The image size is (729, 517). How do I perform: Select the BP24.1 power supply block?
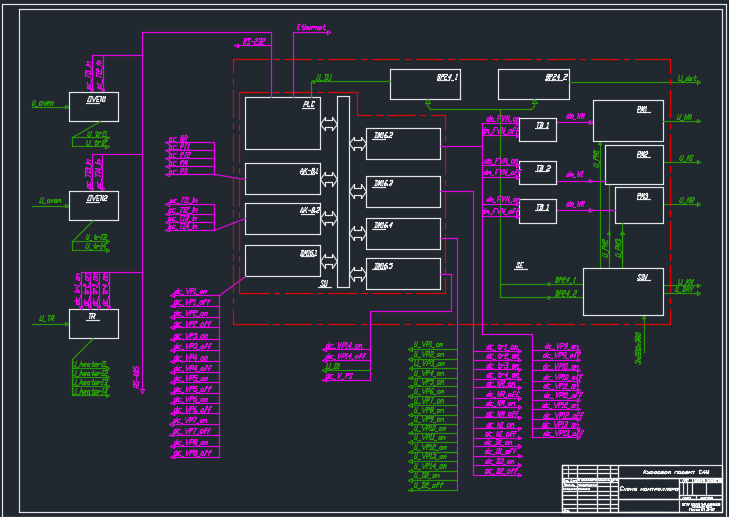pyautogui.click(x=425, y=85)
